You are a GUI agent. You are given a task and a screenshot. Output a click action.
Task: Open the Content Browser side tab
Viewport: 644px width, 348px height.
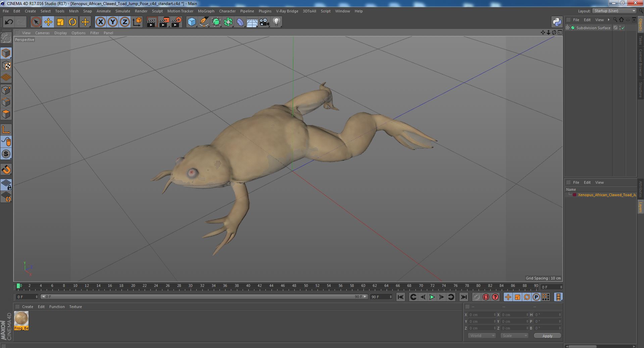(641, 63)
